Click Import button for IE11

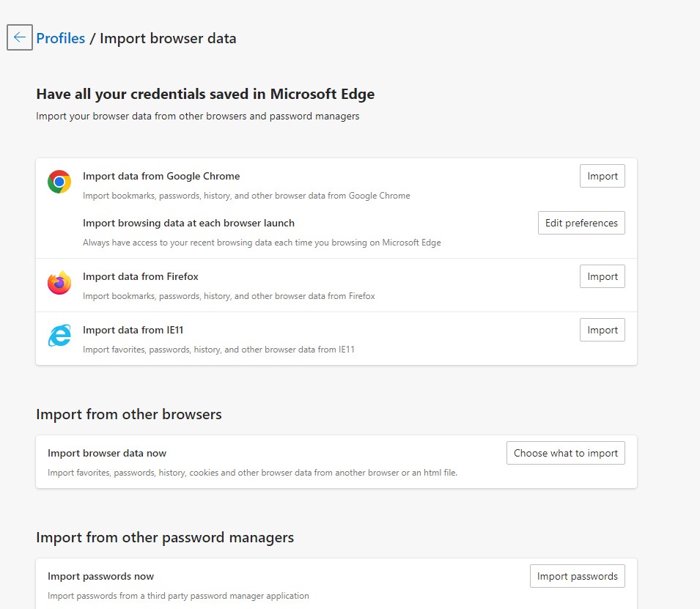click(x=603, y=330)
